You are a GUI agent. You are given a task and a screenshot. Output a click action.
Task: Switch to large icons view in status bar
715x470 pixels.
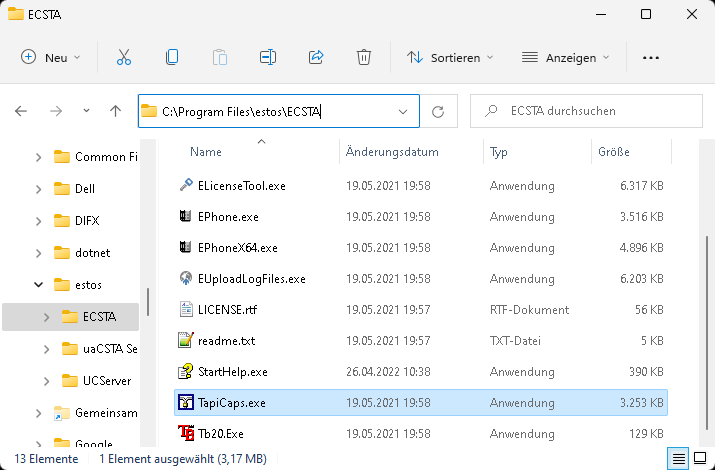click(700, 459)
